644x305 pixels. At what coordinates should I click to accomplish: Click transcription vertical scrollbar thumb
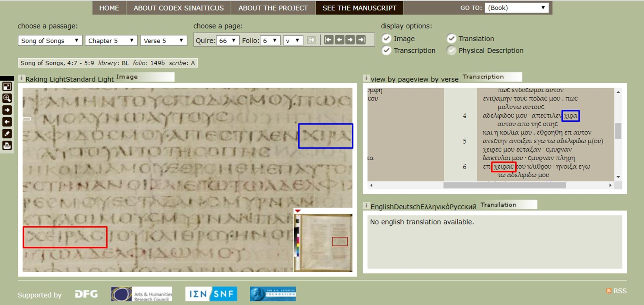click(618, 131)
